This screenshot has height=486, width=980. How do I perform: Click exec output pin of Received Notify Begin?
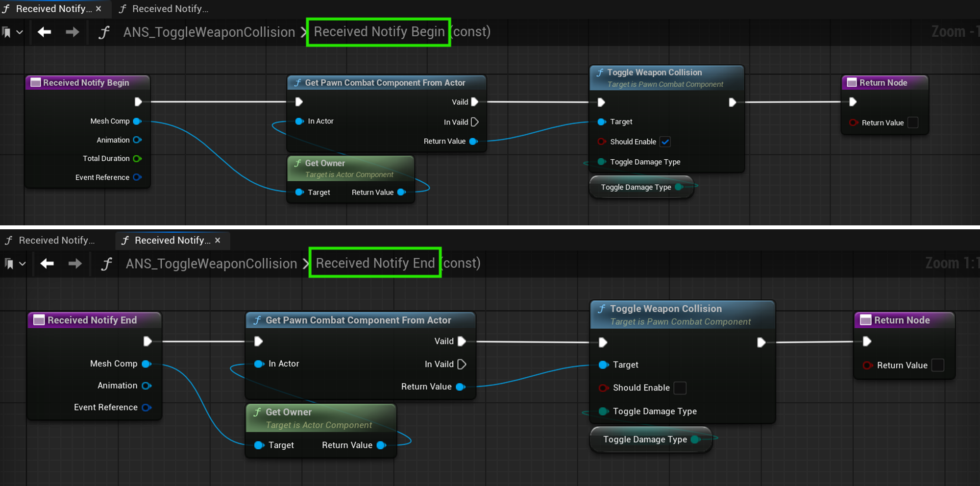point(138,102)
